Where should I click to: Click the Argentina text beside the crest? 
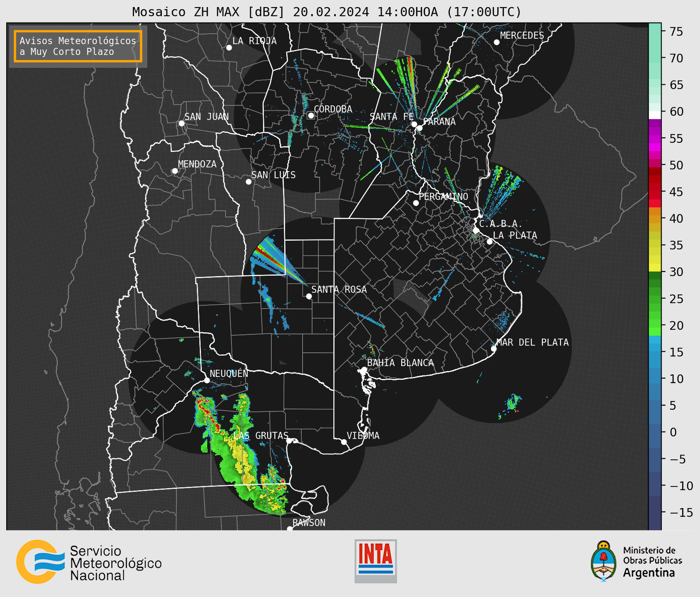tap(649, 573)
